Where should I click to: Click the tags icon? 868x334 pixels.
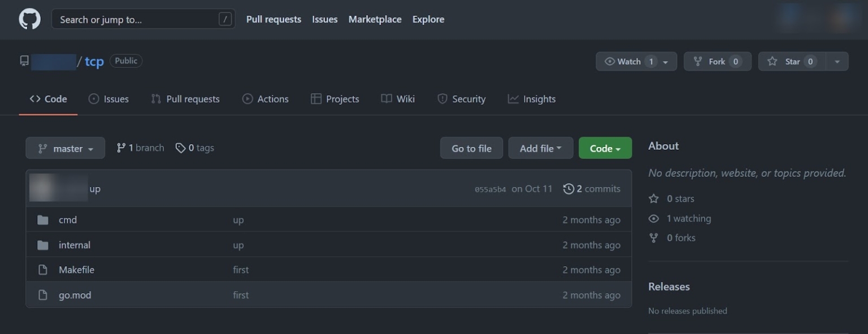coord(180,148)
